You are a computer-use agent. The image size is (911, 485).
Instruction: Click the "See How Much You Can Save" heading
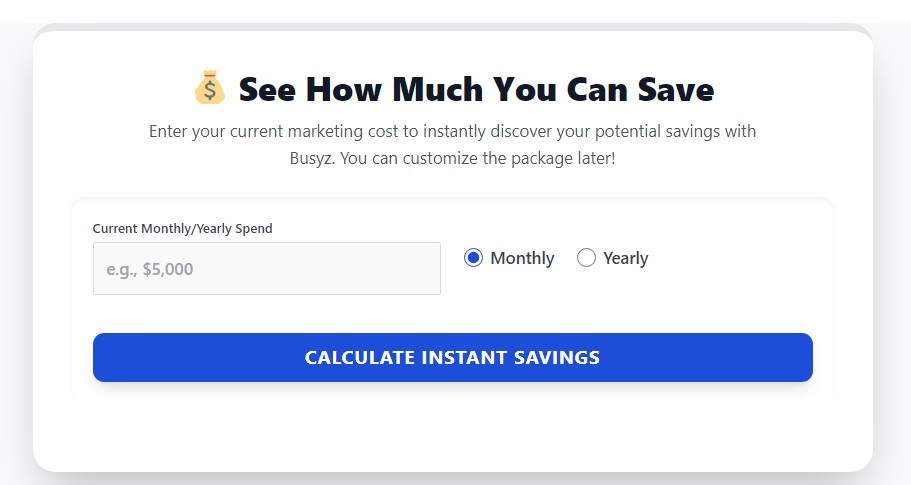pos(476,90)
